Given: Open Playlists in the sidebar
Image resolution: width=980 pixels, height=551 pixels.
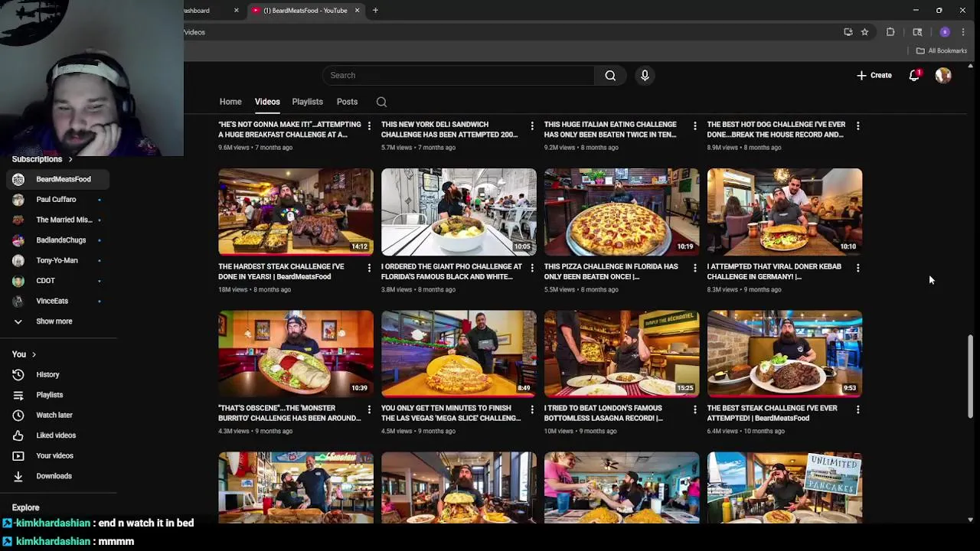Looking at the screenshot, I should point(50,395).
